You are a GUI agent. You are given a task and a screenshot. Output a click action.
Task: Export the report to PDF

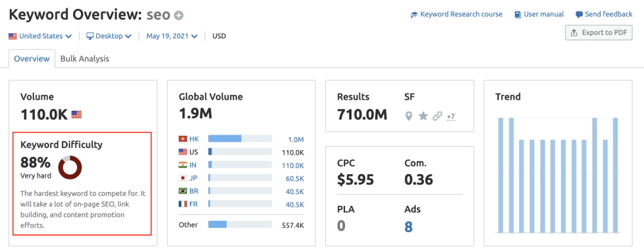coord(599,33)
